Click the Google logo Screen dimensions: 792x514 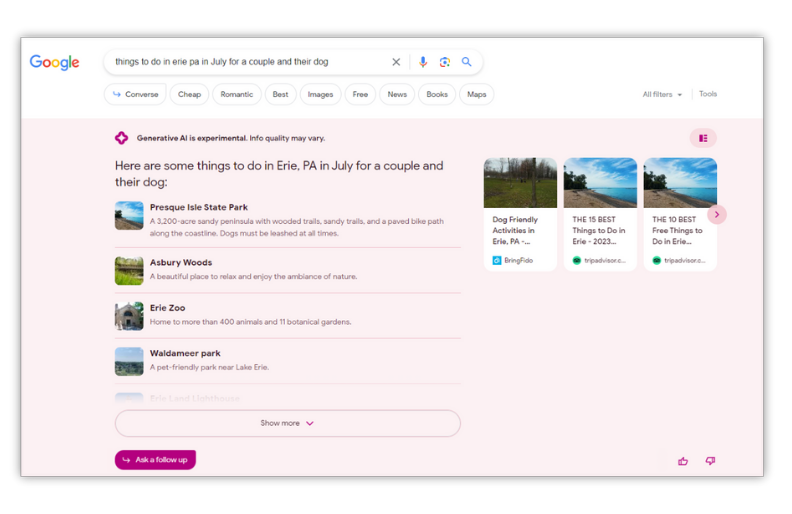pyautogui.click(x=54, y=62)
